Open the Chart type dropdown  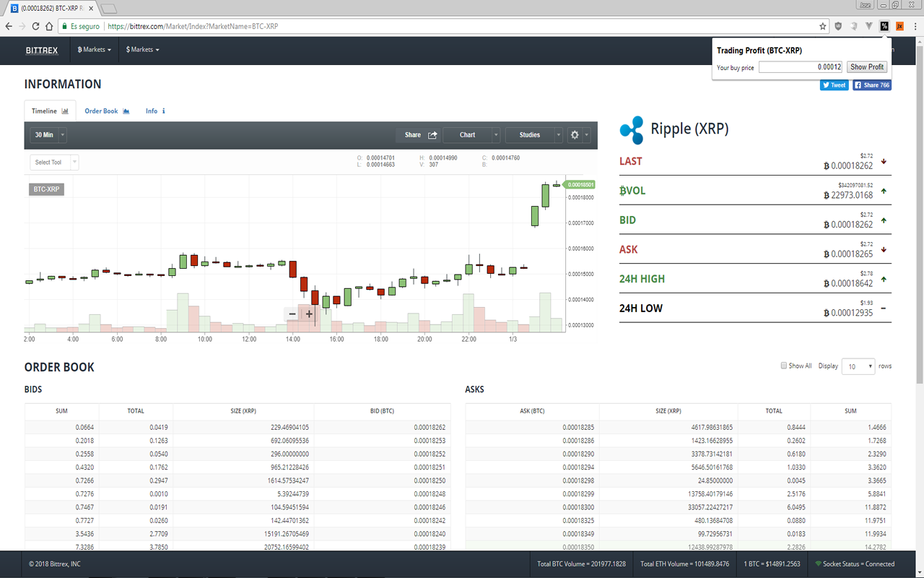471,135
